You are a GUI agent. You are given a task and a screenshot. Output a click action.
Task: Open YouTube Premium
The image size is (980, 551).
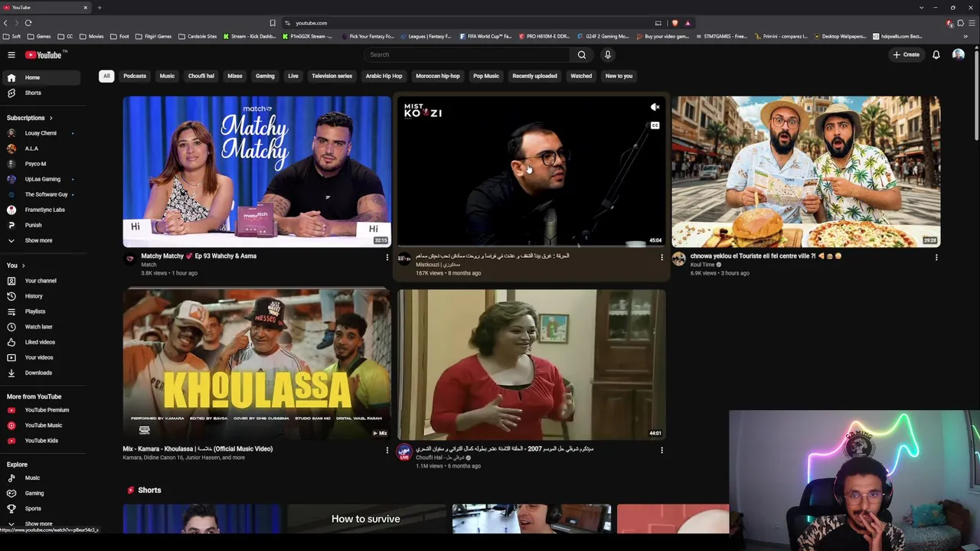pos(41,410)
